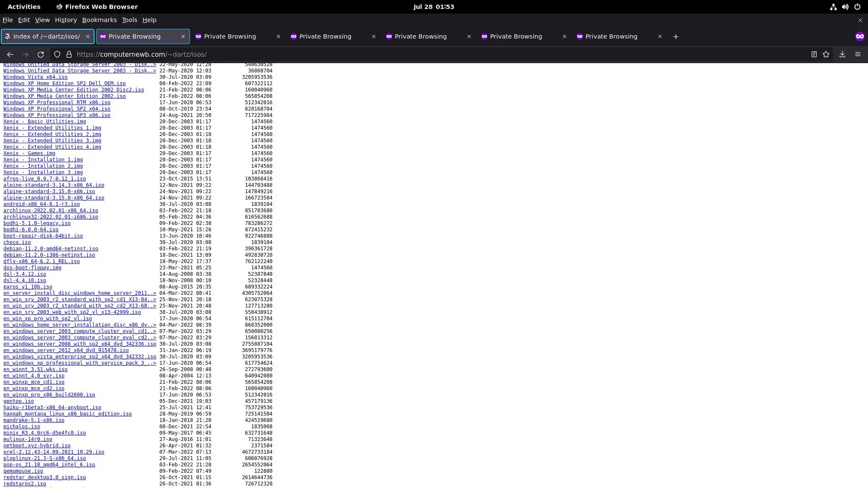Open the Tools menu
868x488 pixels.
129,20
